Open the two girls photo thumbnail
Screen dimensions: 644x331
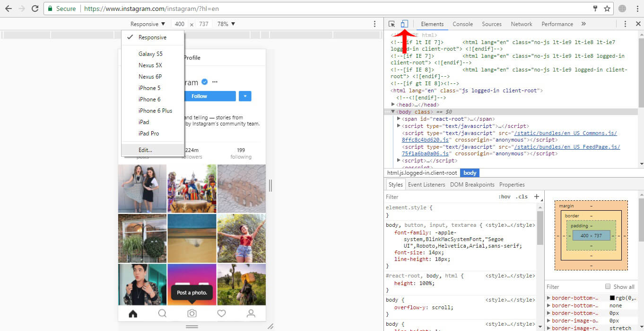142,188
